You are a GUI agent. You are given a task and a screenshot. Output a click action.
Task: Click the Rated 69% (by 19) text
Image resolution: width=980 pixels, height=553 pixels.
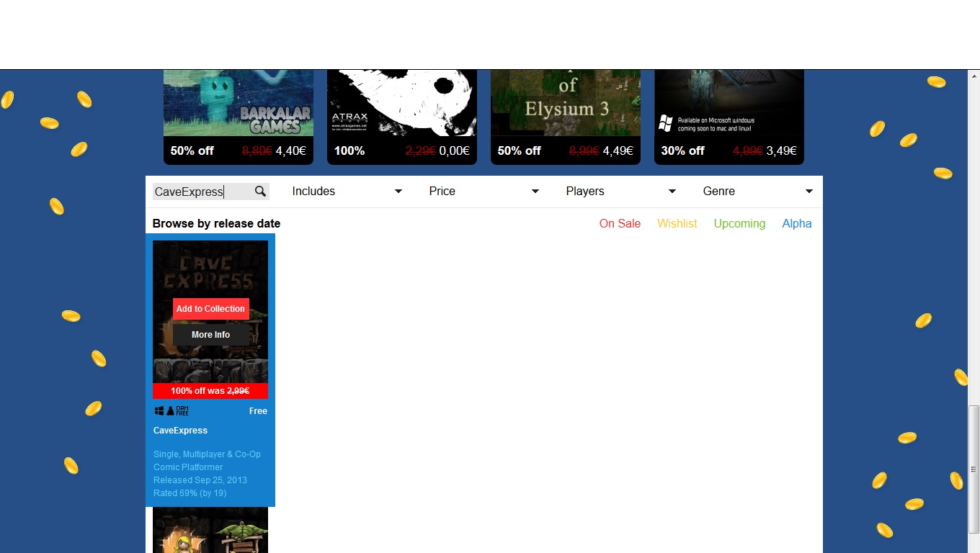[x=190, y=493]
